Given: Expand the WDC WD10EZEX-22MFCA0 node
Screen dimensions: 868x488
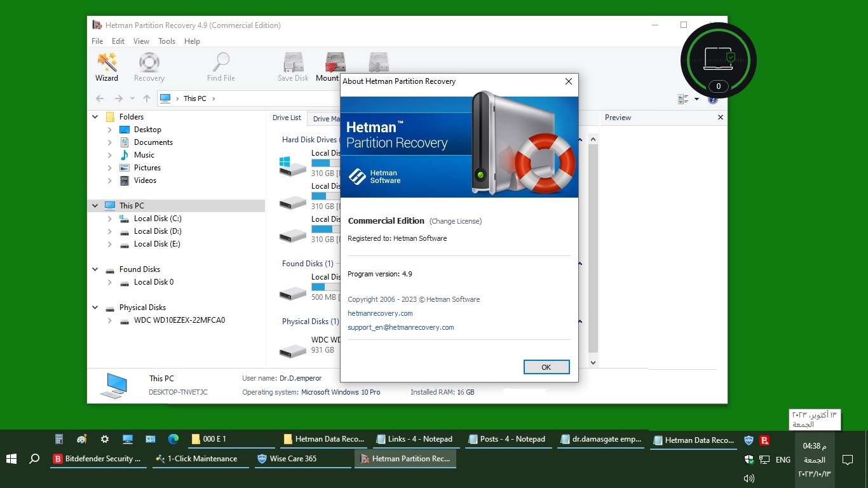Looking at the screenshot, I should point(110,320).
